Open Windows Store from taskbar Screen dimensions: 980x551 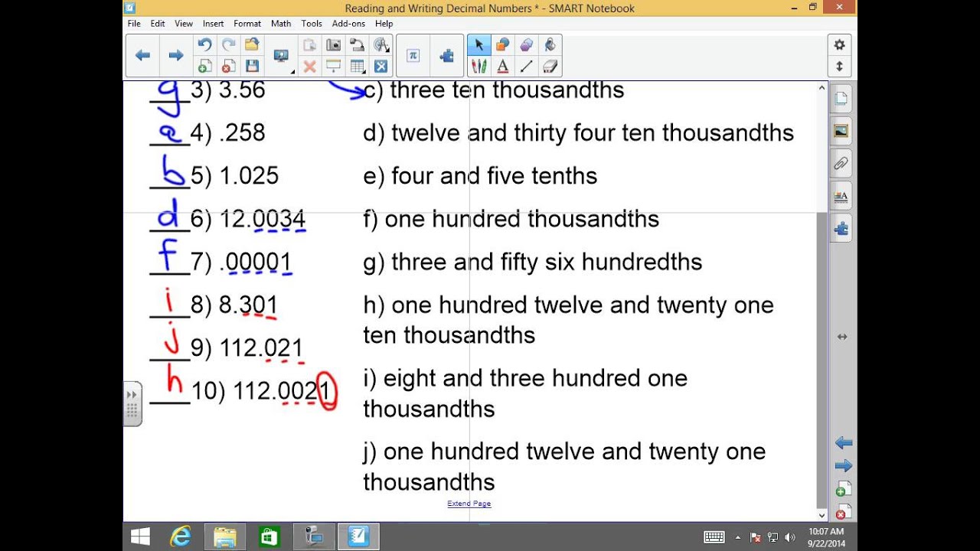[269, 536]
